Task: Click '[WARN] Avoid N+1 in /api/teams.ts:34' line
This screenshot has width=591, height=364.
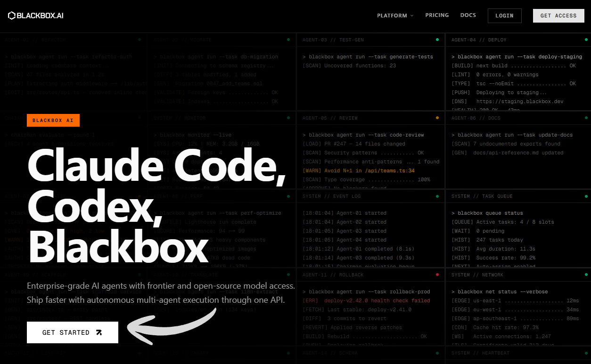Action: tap(359, 171)
